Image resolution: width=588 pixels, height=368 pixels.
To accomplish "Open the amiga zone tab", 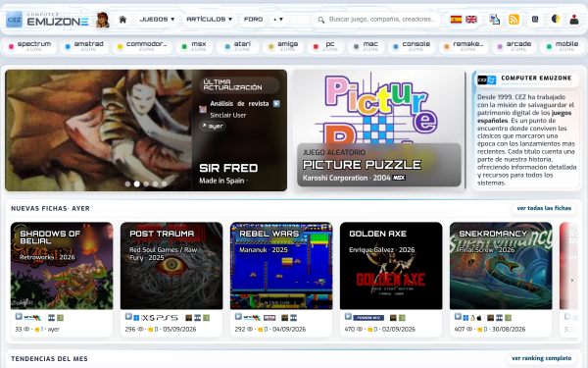I will (x=283, y=46).
